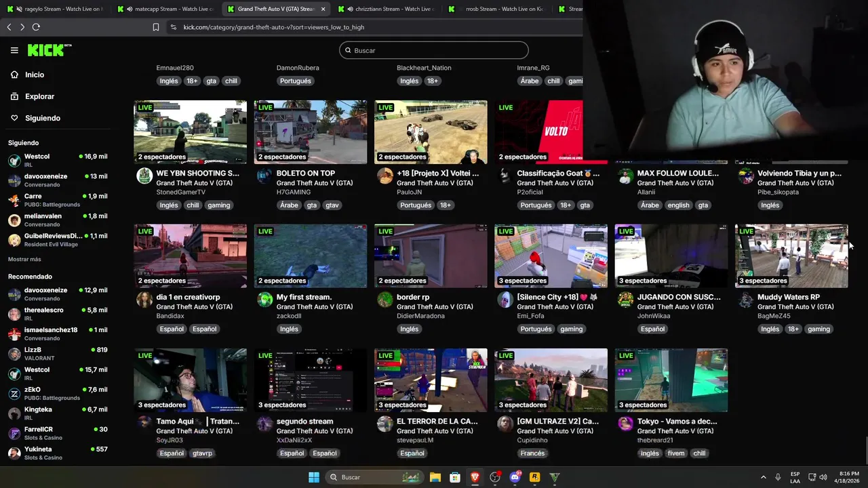
Task: Go back with the browser back arrow
Action: pos(9,27)
